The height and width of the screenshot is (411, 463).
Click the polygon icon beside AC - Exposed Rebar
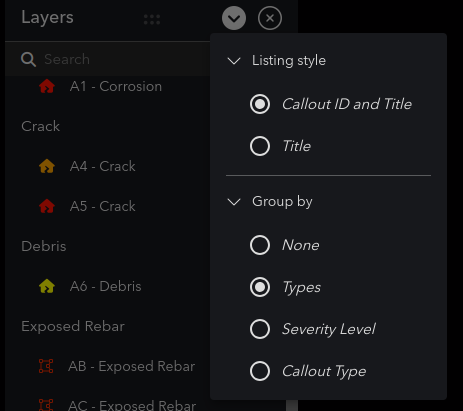(x=46, y=405)
